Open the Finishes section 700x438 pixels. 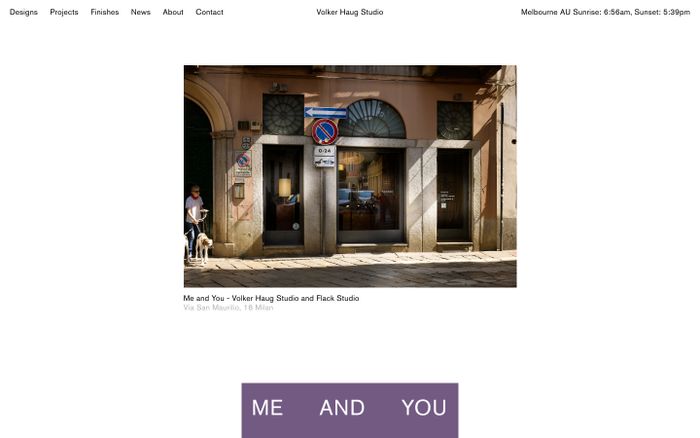(x=104, y=12)
